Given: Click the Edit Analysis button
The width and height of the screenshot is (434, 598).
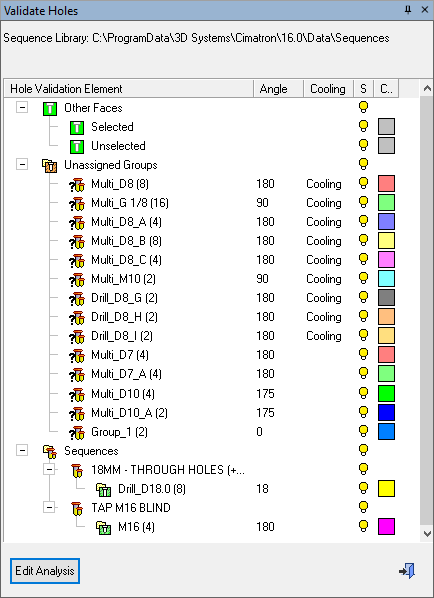Looking at the screenshot, I should pos(45,571).
